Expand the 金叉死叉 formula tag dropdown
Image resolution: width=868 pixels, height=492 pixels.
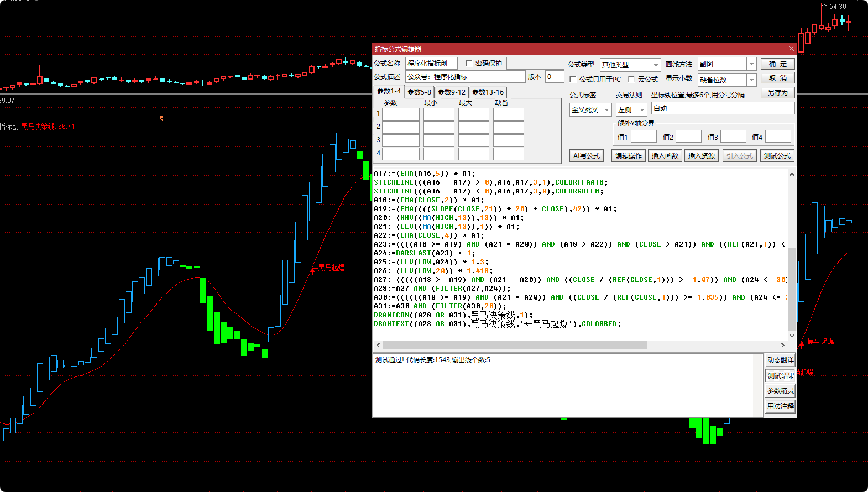pyautogui.click(x=606, y=109)
